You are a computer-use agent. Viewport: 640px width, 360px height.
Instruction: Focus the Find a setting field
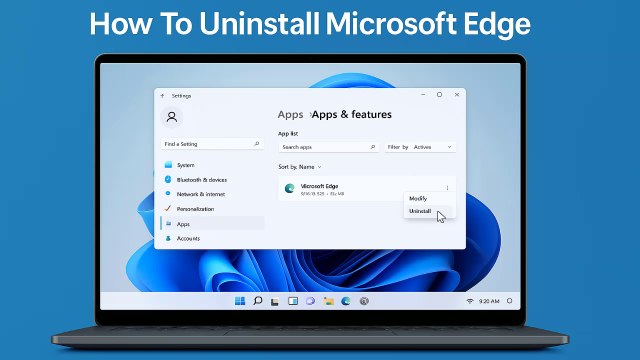[212, 144]
